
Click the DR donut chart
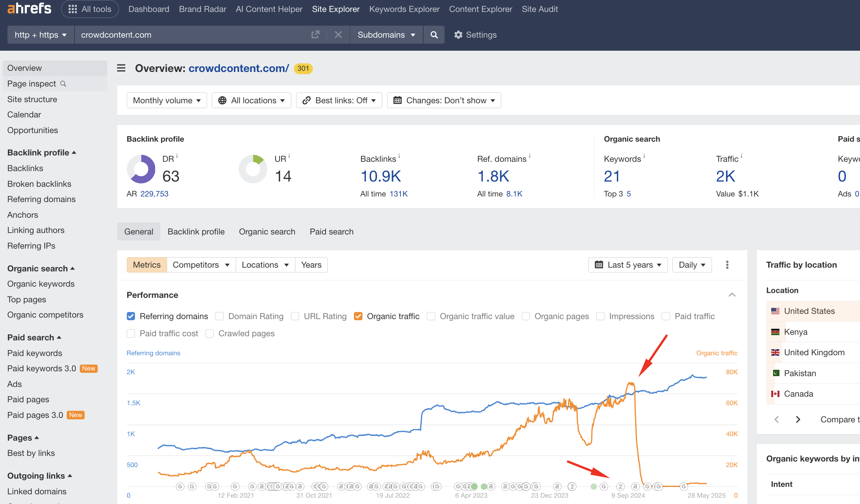[x=141, y=169]
